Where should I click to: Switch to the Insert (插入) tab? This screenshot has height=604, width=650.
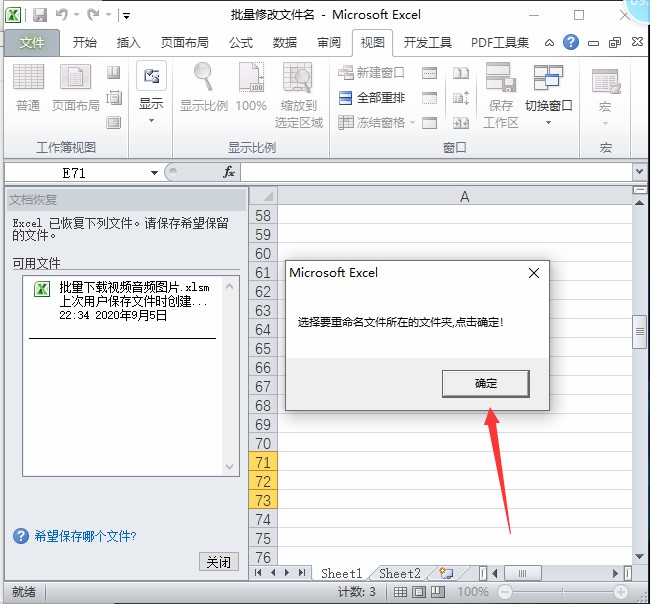[129, 42]
